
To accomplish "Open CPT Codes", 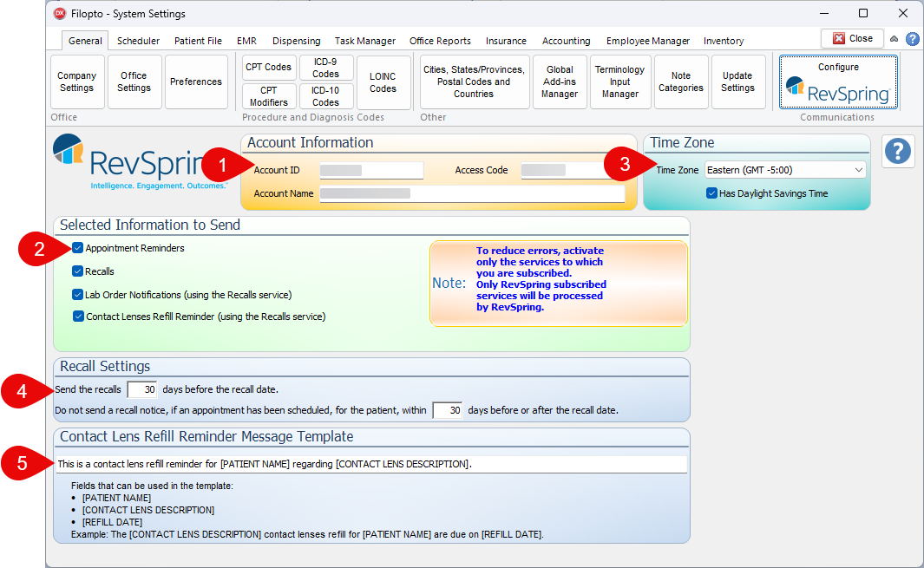I will coord(269,67).
